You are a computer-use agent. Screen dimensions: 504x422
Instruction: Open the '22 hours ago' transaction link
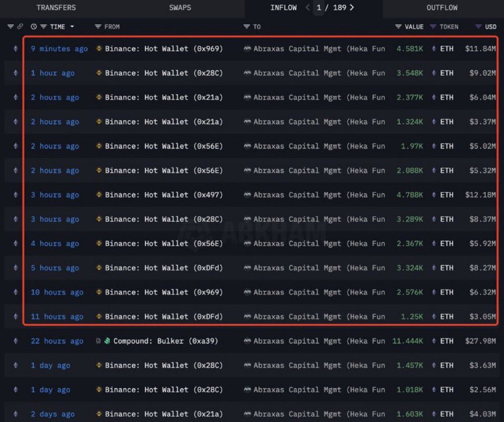point(57,341)
